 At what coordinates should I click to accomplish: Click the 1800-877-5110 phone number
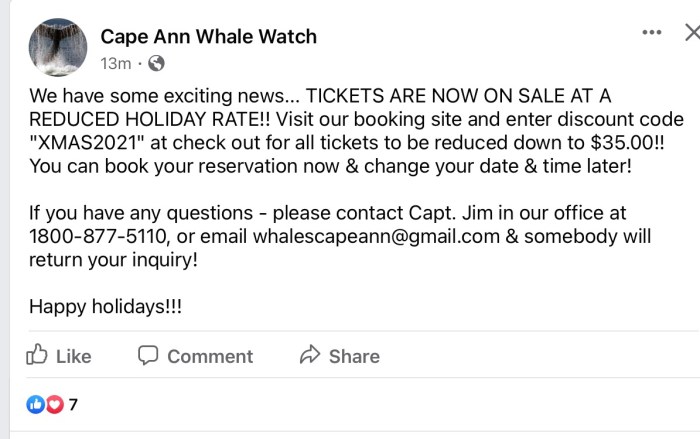tap(98, 237)
